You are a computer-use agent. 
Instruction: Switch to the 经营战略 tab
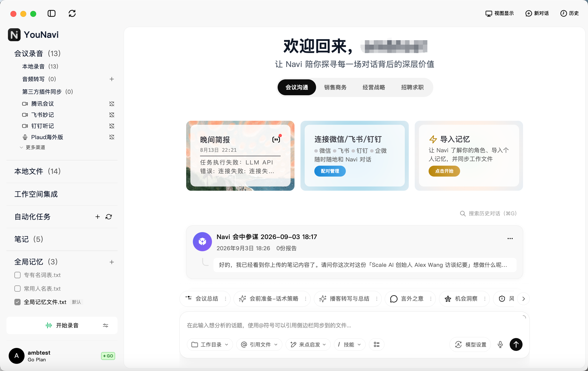tap(374, 87)
